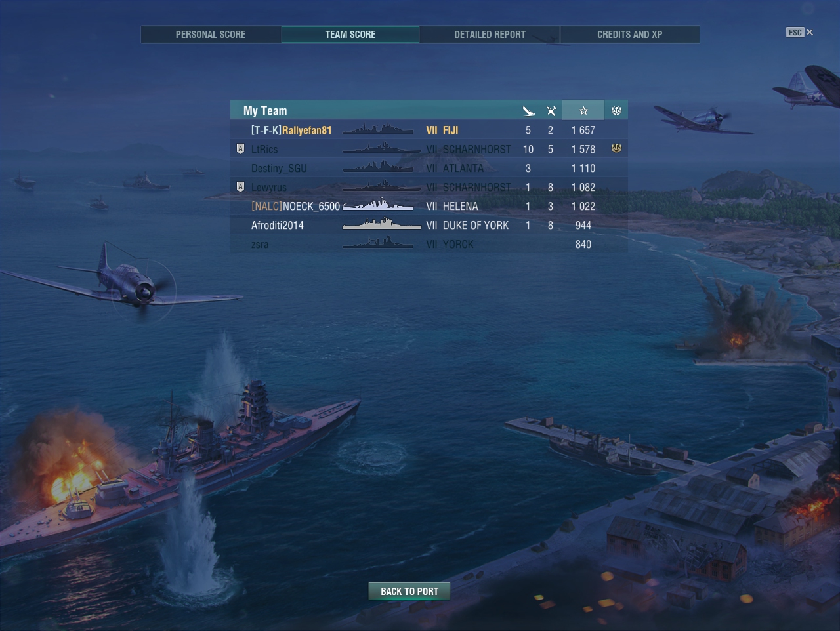Viewport: 840px width, 631px height.
Task: Sort team by ships destroyed icon
Action: (x=528, y=110)
